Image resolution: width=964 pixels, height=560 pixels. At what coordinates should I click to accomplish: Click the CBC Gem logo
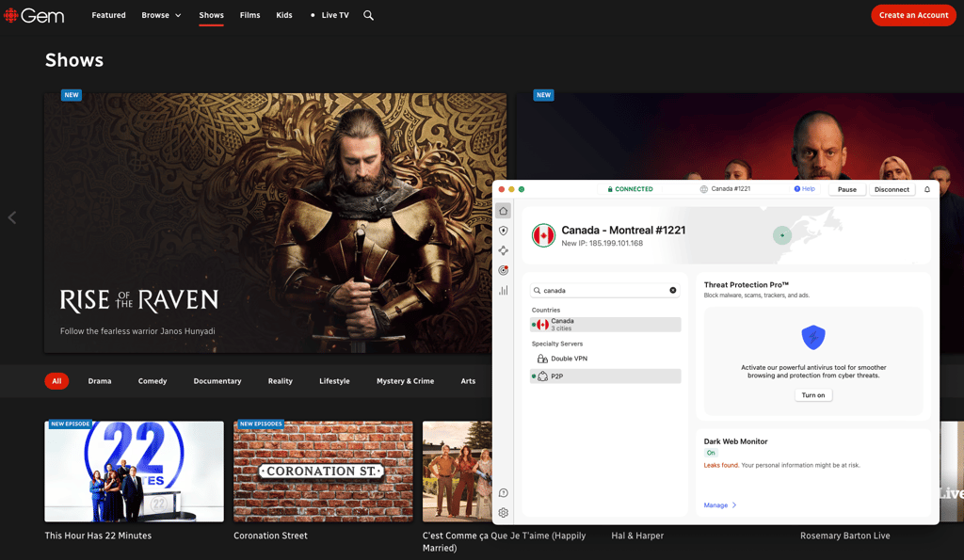pos(34,15)
